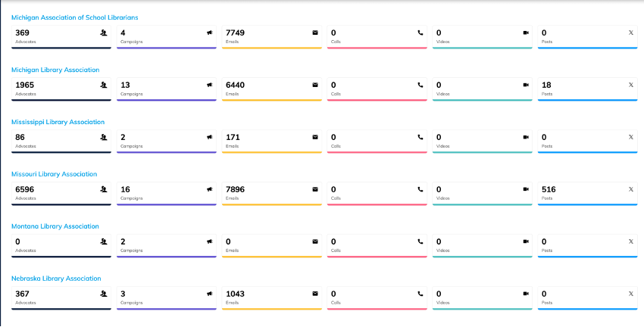Open the Michigan Library Association link
The height and width of the screenshot is (327, 644).
point(55,70)
